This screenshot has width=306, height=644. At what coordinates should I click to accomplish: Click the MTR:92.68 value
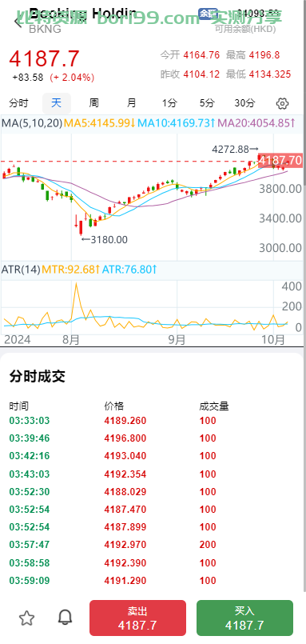pos(71,270)
